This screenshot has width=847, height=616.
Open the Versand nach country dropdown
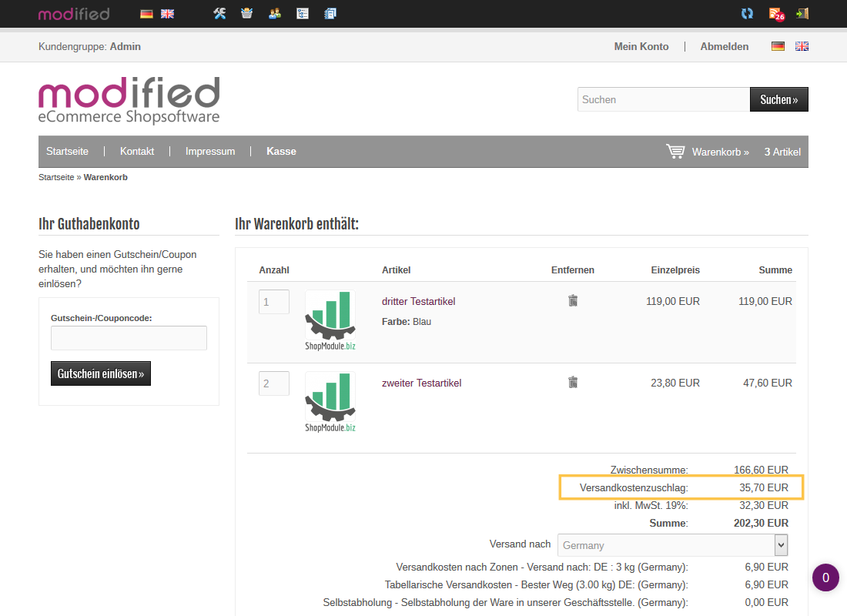(x=672, y=545)
